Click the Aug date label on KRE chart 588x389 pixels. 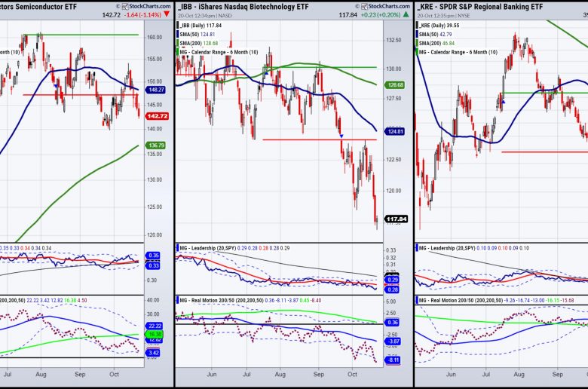519,374
